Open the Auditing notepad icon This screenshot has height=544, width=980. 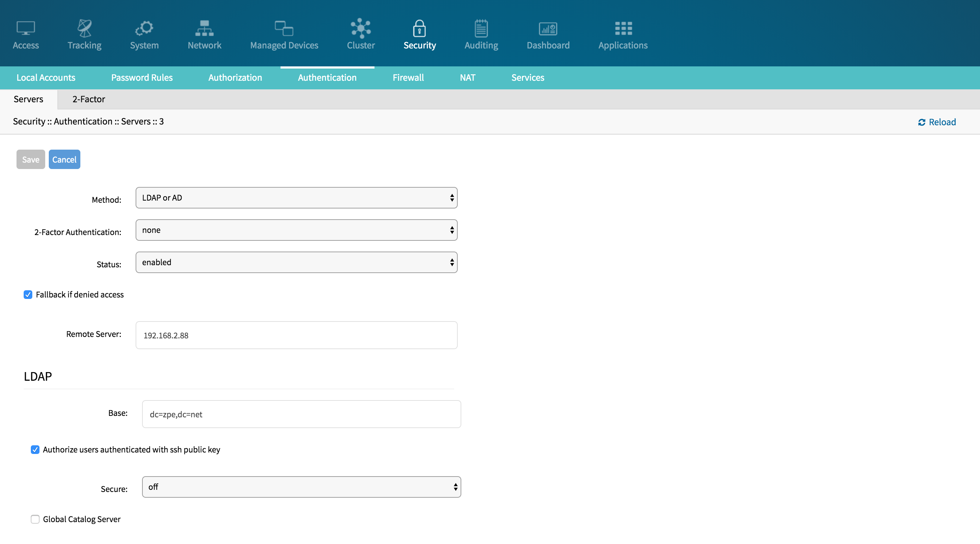pyautogui.click(x=481, y=28)
